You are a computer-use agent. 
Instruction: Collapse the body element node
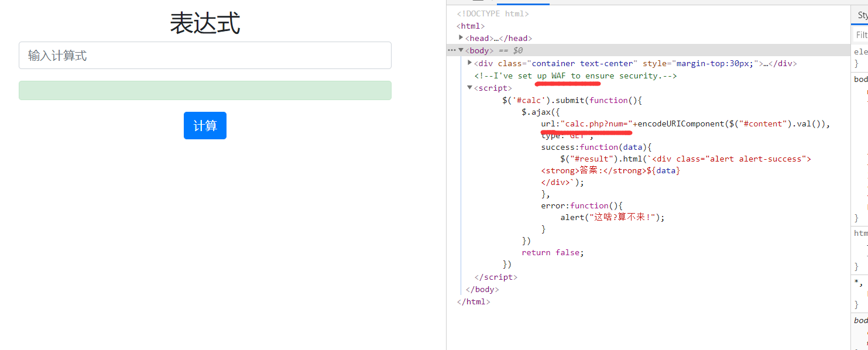[461, 50]
